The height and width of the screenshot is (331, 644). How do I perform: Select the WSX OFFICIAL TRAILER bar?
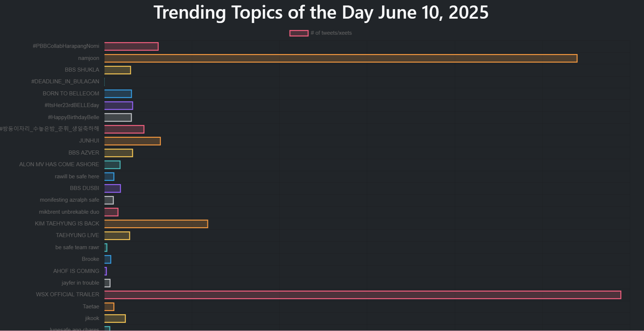pyautogui.click(x=363, y=295)
